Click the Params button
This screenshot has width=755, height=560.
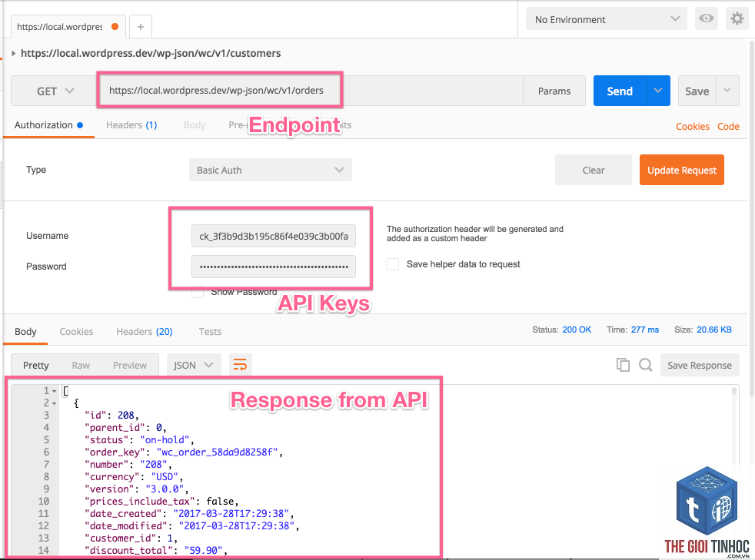[x=554, y=91]
